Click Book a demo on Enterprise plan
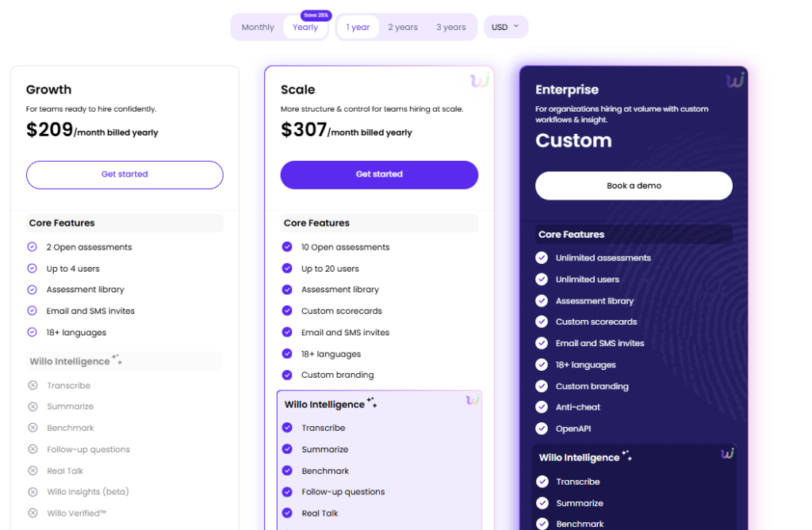 point(634,185)
